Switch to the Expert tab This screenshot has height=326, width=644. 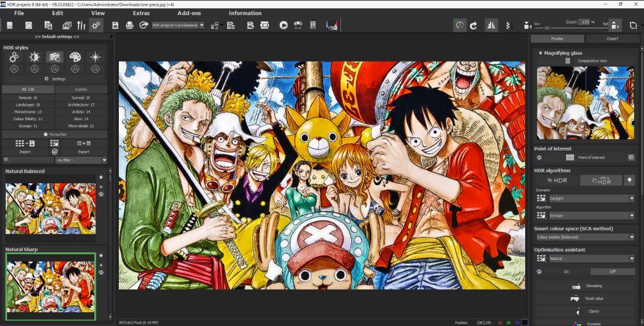(612, 38)
